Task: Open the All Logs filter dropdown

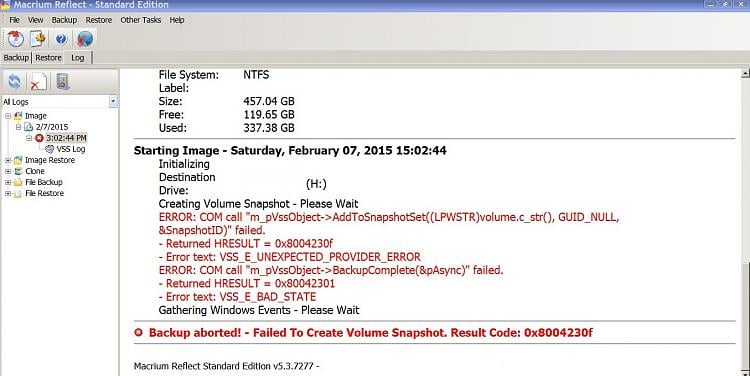Action: (113, 101)
